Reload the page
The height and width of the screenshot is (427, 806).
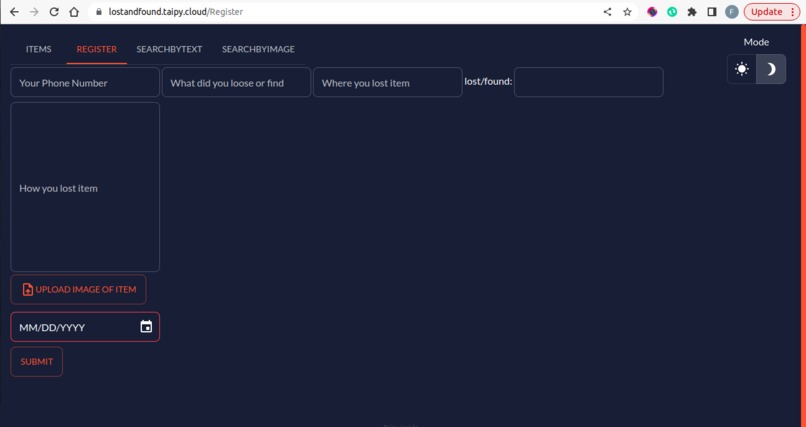coord(54,12)
